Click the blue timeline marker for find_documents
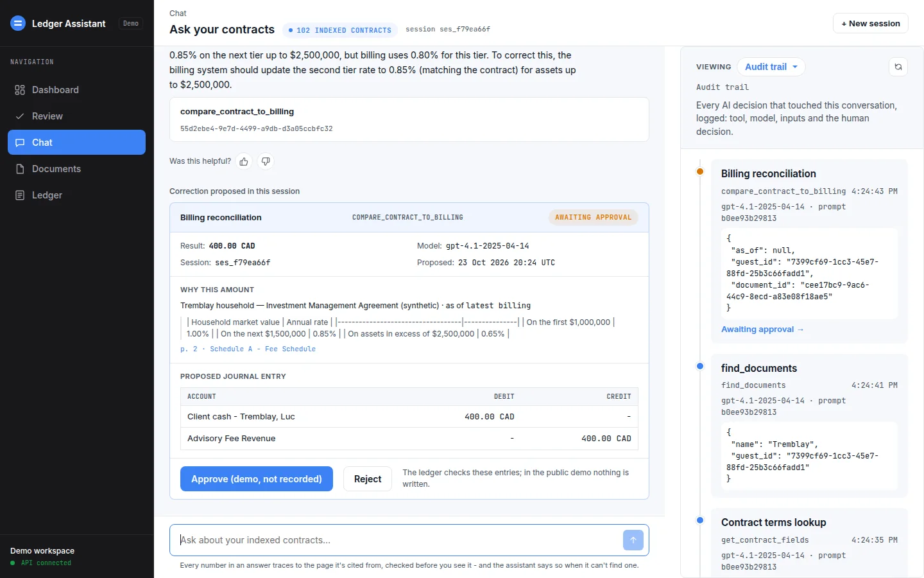The image size is (924, 578). tap(700, 366)
